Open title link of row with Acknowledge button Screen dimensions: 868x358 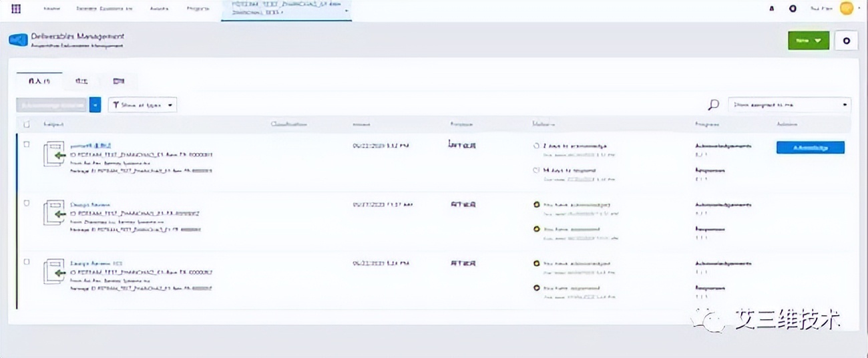pos(90,145)
